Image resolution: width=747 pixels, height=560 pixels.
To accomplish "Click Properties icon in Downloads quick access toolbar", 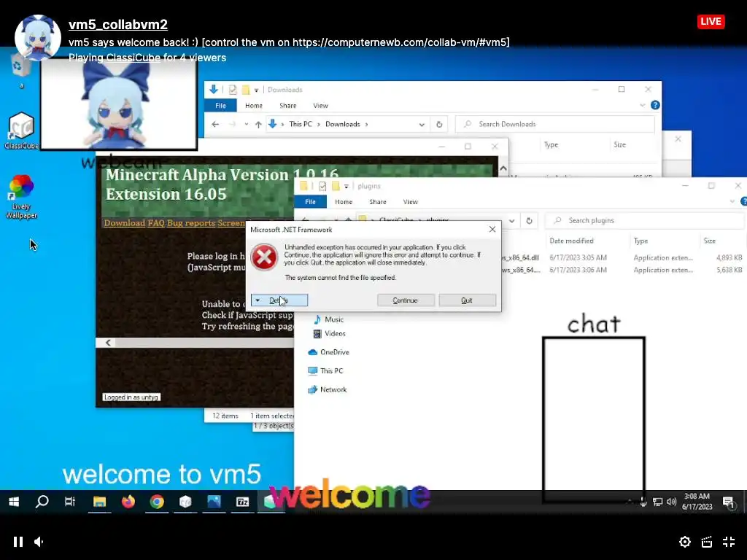I will [233, 90].
